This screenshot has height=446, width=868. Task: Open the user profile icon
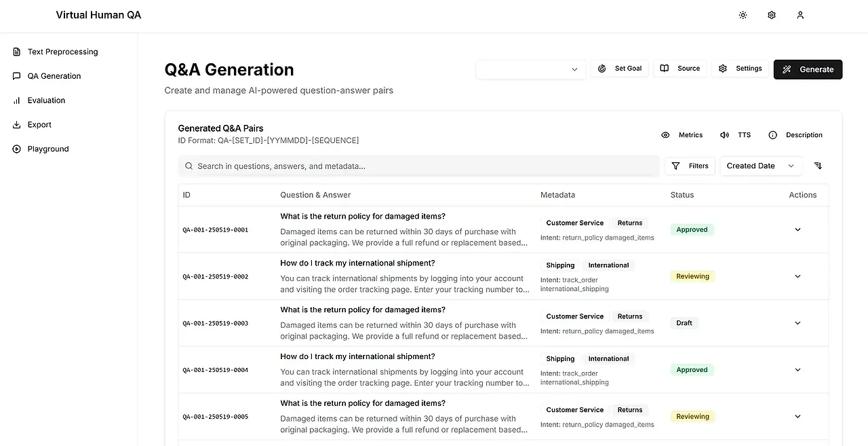(x=800, y=15)
